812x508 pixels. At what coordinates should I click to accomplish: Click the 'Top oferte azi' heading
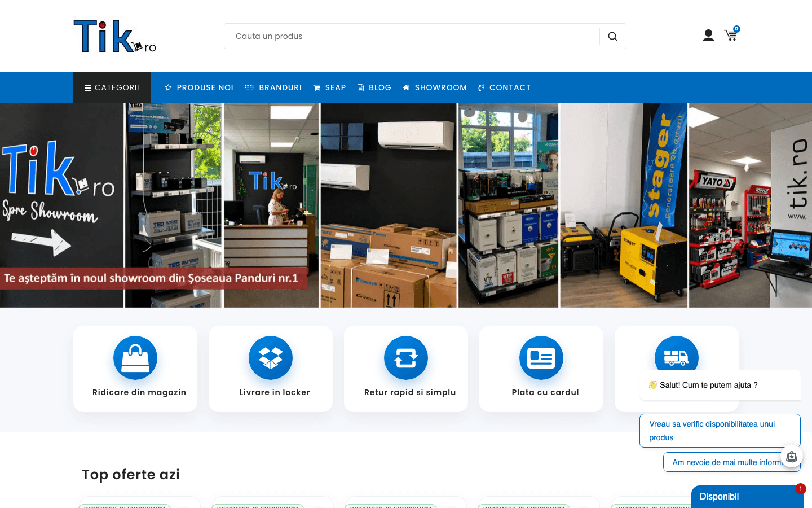[x=131, y=475]
